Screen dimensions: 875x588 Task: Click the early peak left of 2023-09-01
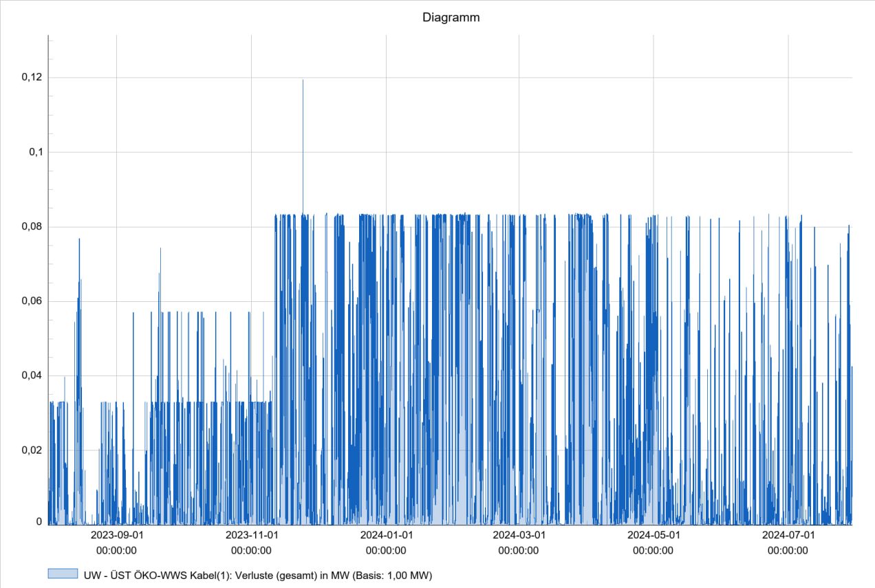(x=79, y=241)
